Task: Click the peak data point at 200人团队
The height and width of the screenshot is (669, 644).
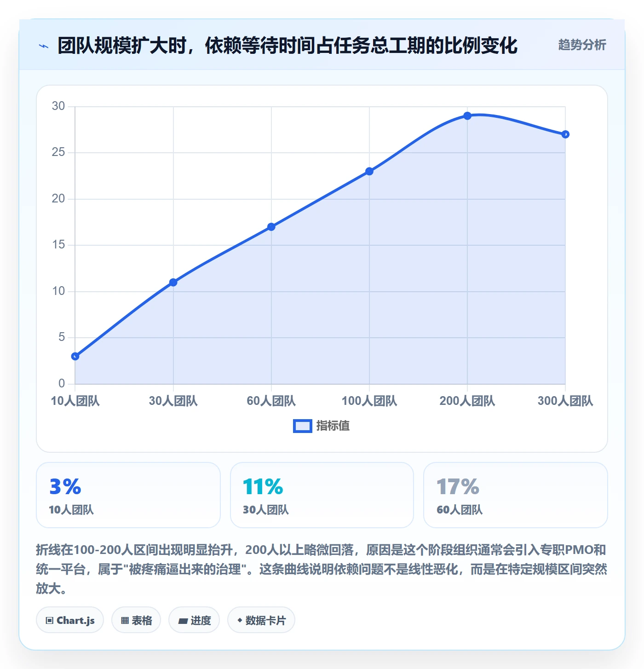Action: (467, 116)
